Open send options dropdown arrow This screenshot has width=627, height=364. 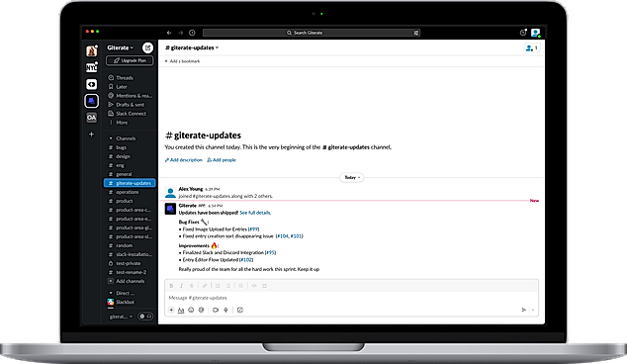point(533,310)
